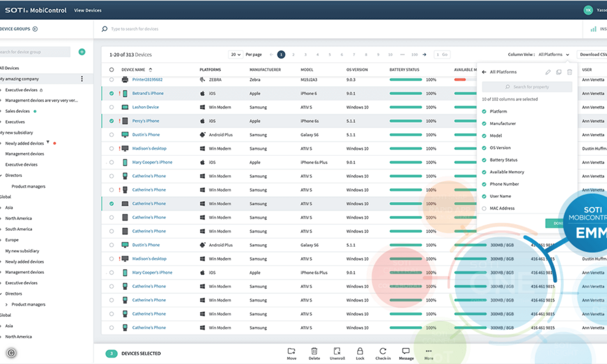Expand the Executives group

(2, 122)
